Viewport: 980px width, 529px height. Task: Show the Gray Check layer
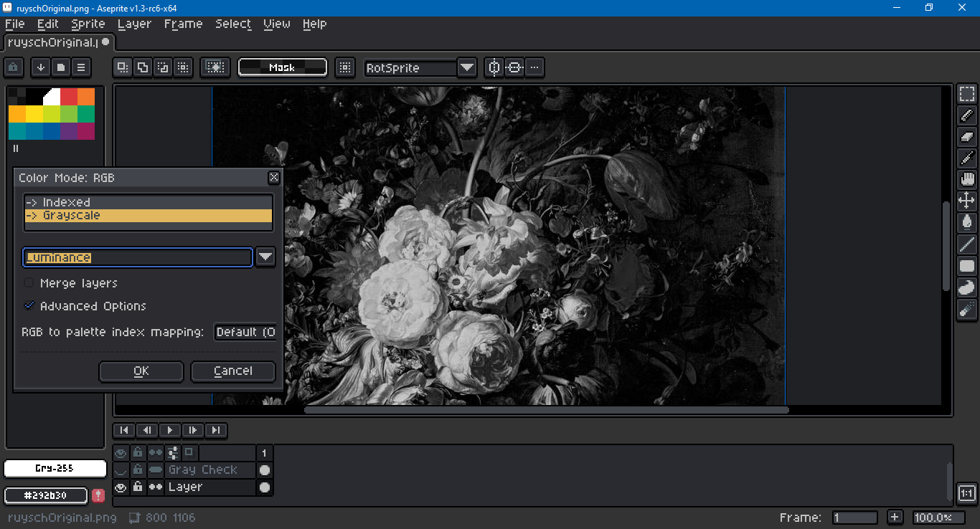tap(121, 470)
